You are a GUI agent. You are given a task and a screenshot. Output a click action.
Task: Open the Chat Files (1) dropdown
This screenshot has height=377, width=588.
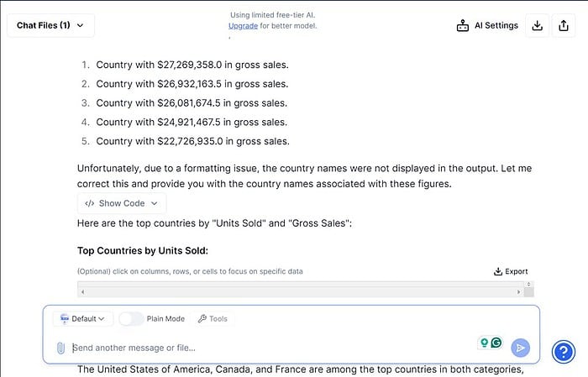coord(50,25)
